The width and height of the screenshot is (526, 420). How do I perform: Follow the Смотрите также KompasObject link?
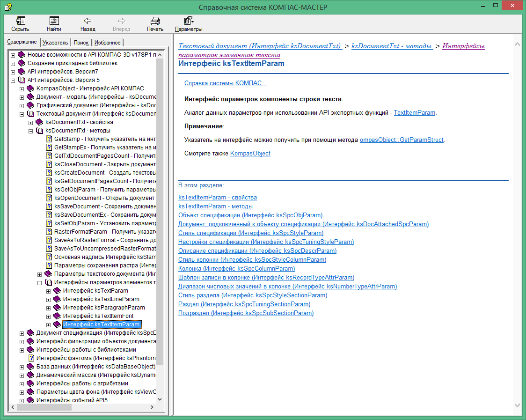pos(250,154)
